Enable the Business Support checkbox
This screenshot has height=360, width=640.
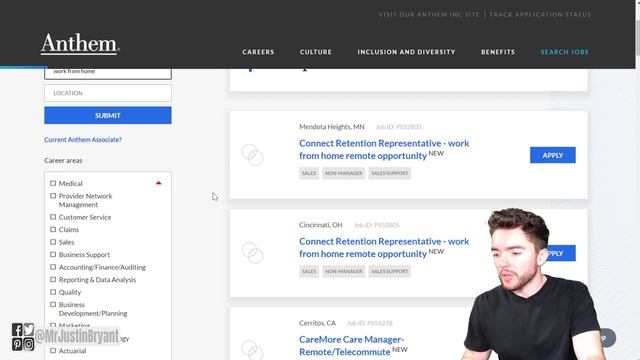53,254
